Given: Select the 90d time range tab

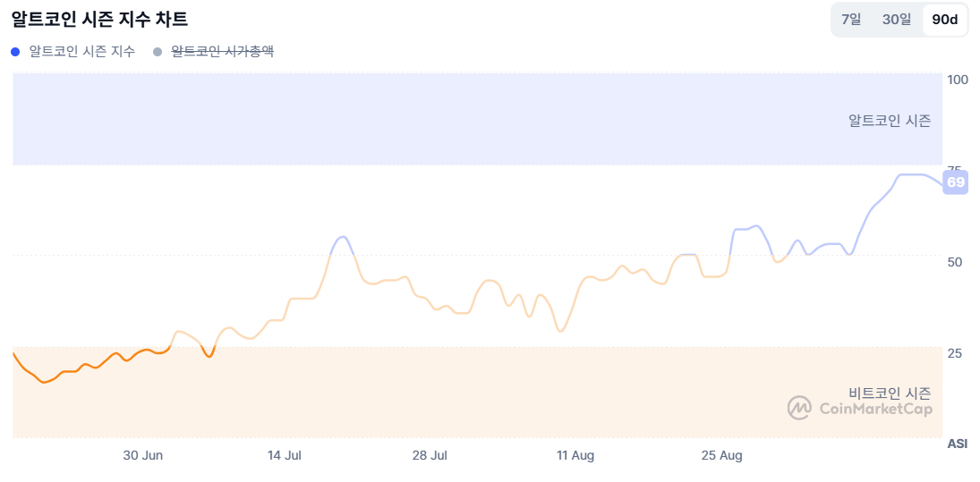Looking at the screenshot, I should pos(944,20).
